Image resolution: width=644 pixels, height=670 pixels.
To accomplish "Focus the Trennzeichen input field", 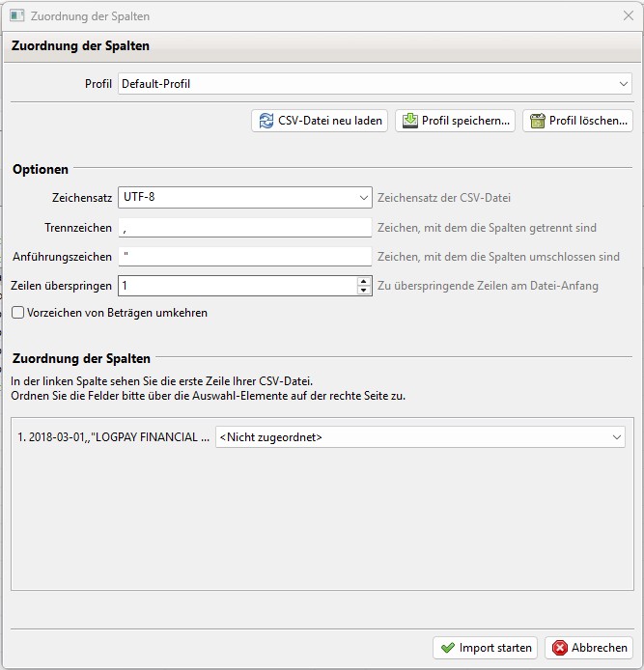I will [245, 228].
